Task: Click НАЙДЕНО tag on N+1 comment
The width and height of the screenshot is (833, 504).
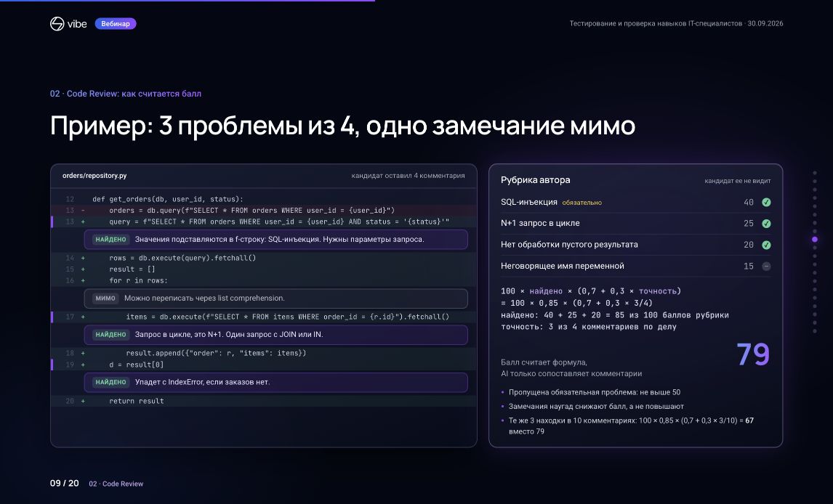Action: 110,334
